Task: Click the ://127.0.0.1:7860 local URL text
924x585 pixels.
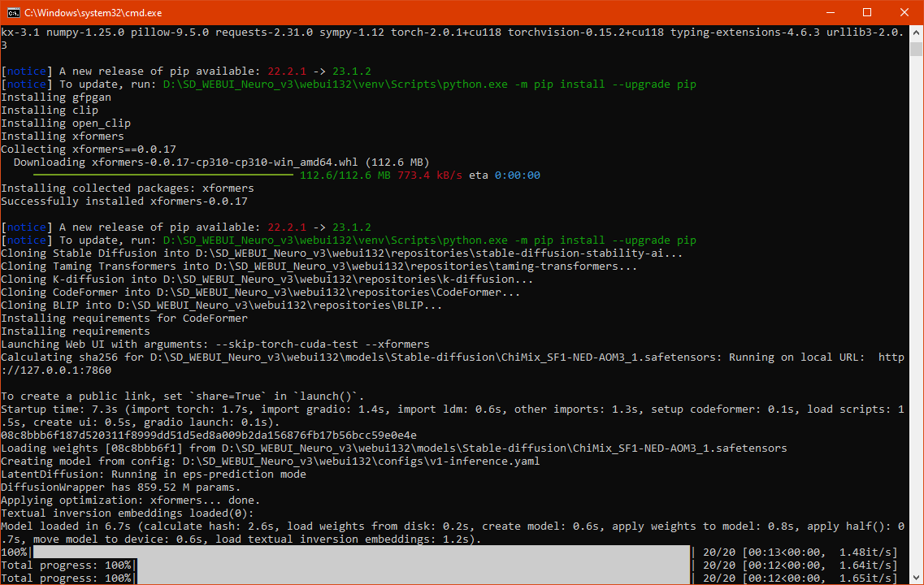Action: point(56,370)
